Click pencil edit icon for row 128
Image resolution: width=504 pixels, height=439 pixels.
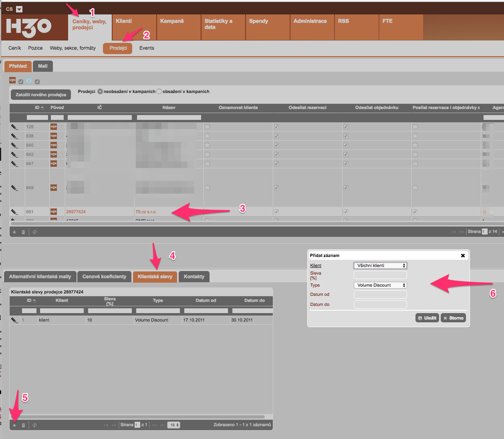[14, 127]
